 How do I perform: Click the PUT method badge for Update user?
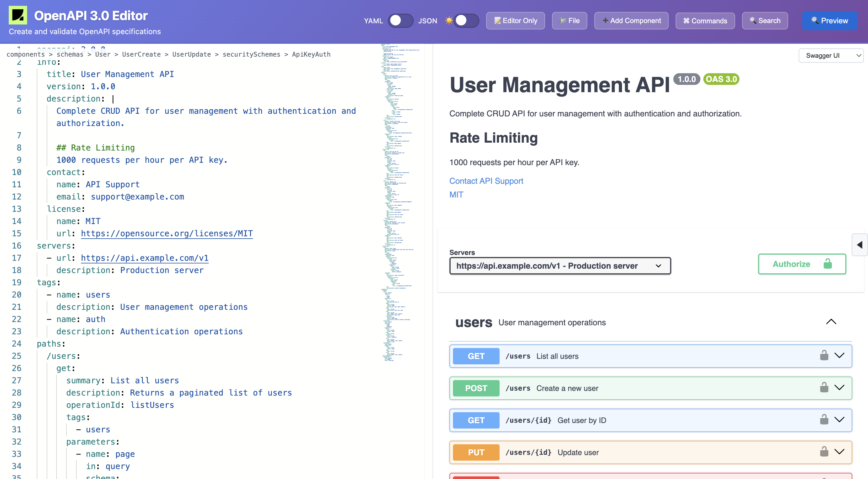pos(476,452)
